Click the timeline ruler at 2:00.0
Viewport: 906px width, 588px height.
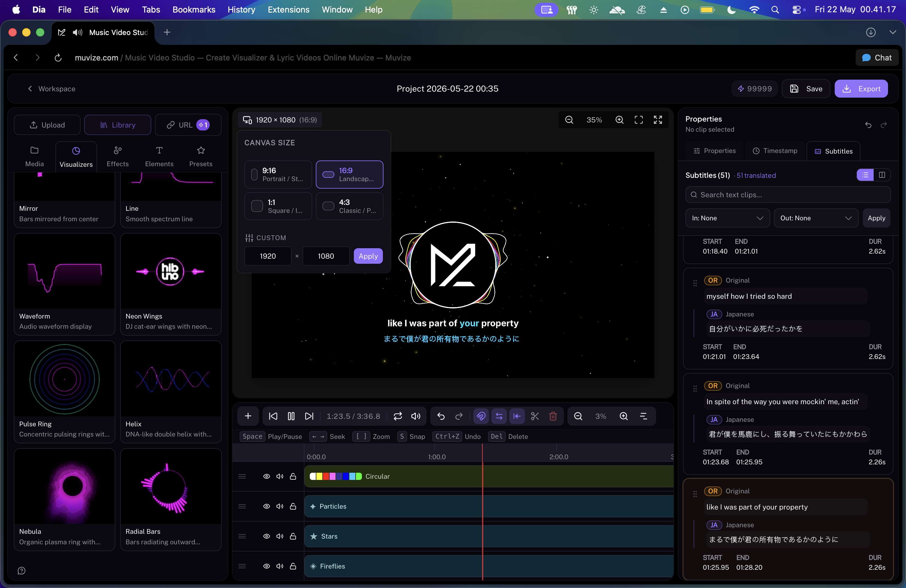coord(558,457)
